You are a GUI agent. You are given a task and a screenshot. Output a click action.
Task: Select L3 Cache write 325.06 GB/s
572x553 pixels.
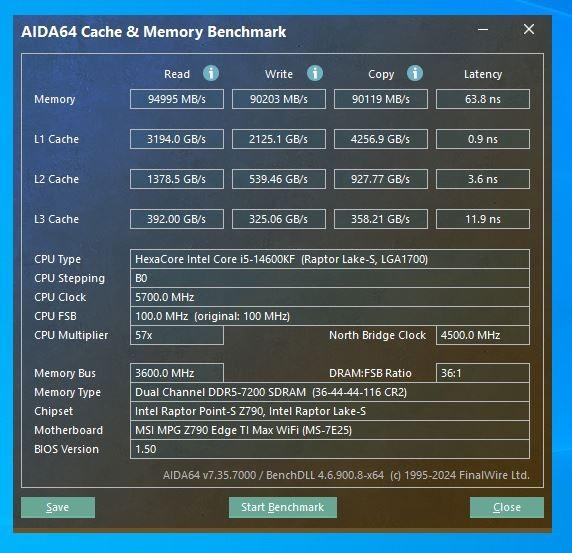click(279, 219)
